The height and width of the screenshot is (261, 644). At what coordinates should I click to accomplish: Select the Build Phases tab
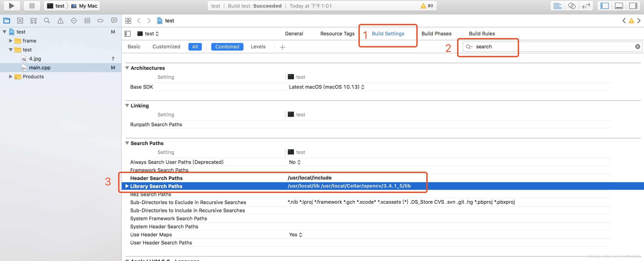click(436, 34)
